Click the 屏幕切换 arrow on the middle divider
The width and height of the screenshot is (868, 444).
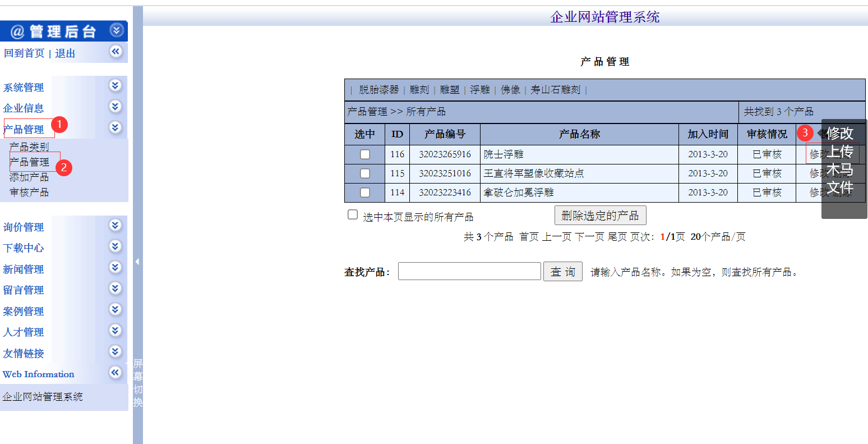(x=137, y=261)
